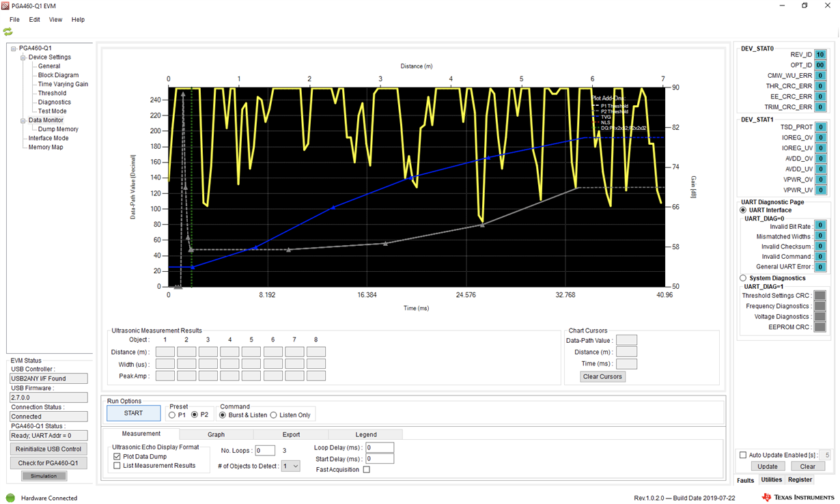Screen dimensions: 840x504
Task: Click the AVDD_OV flag indicator
Action: 820,158
